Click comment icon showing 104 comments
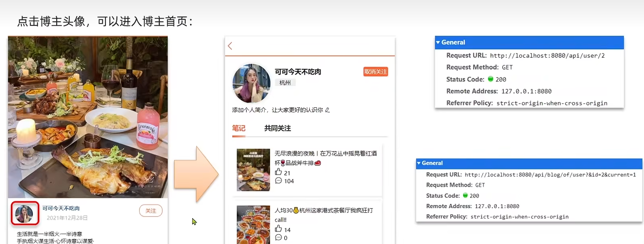Image resolution: width=644 pixels, height=244 pixels. (278, 181)
